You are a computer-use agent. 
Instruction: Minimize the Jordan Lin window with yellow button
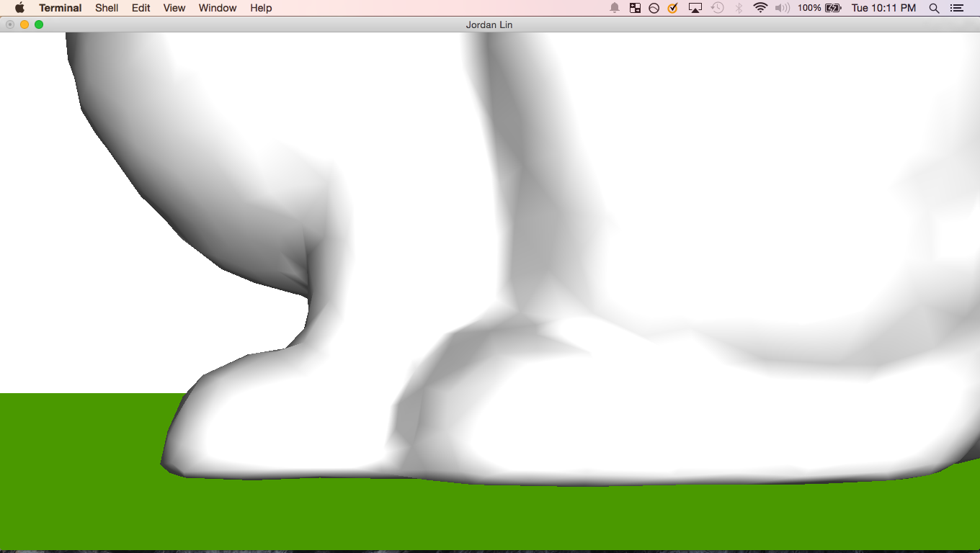[24, 24]
